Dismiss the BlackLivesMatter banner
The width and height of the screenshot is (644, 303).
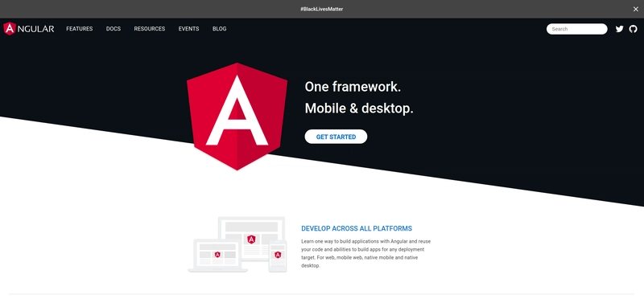point(635,9)
